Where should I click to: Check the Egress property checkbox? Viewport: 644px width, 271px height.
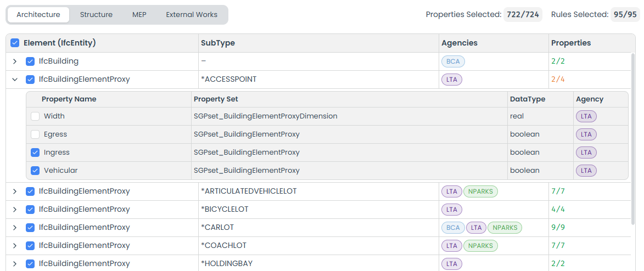35,134
